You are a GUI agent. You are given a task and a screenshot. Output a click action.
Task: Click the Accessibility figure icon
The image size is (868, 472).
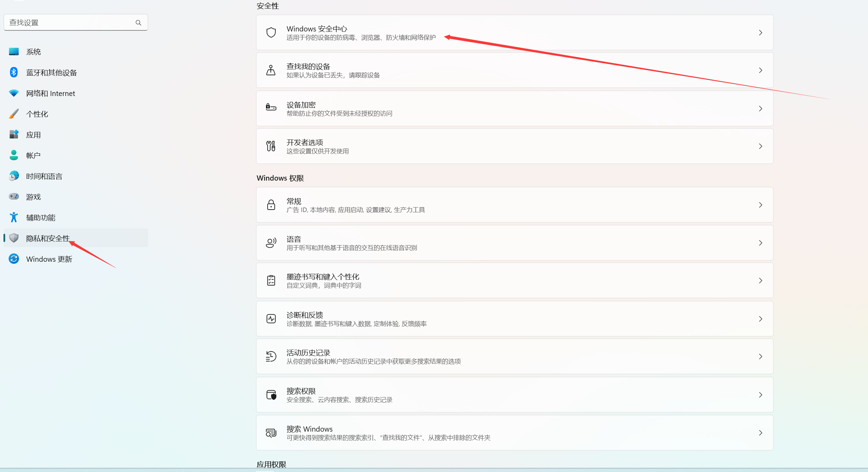pos(14,218)
